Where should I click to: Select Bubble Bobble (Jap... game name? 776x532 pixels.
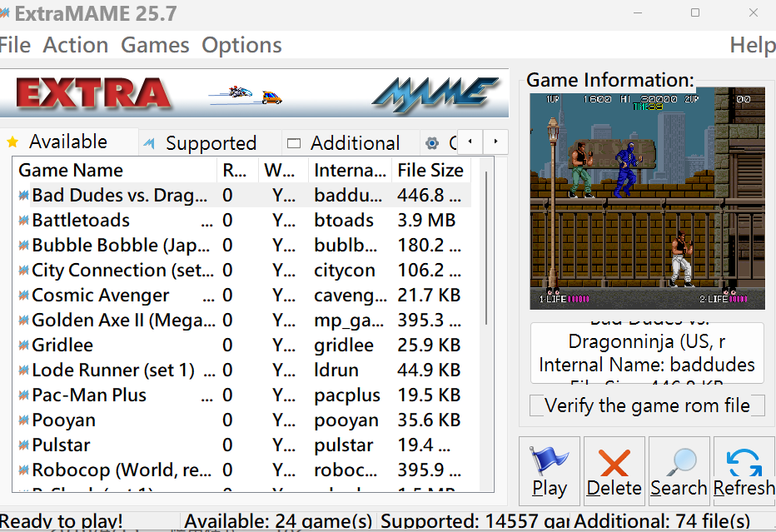(121, 246)
